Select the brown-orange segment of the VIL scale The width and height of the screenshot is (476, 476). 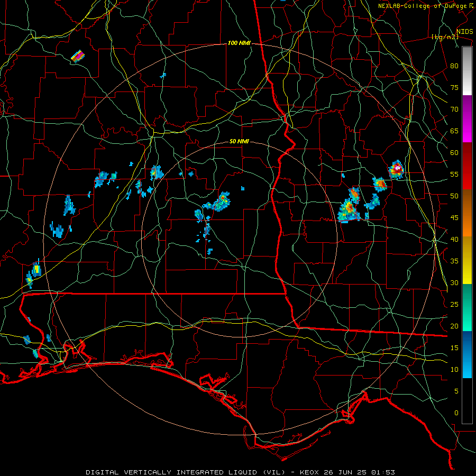click(x=467, y=213)
